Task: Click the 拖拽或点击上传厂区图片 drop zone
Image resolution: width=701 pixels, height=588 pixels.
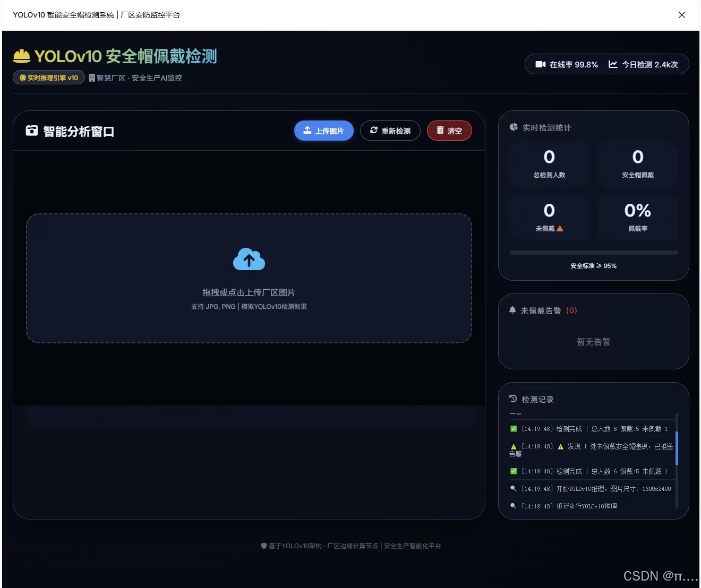Action: (x=249, y=278)
